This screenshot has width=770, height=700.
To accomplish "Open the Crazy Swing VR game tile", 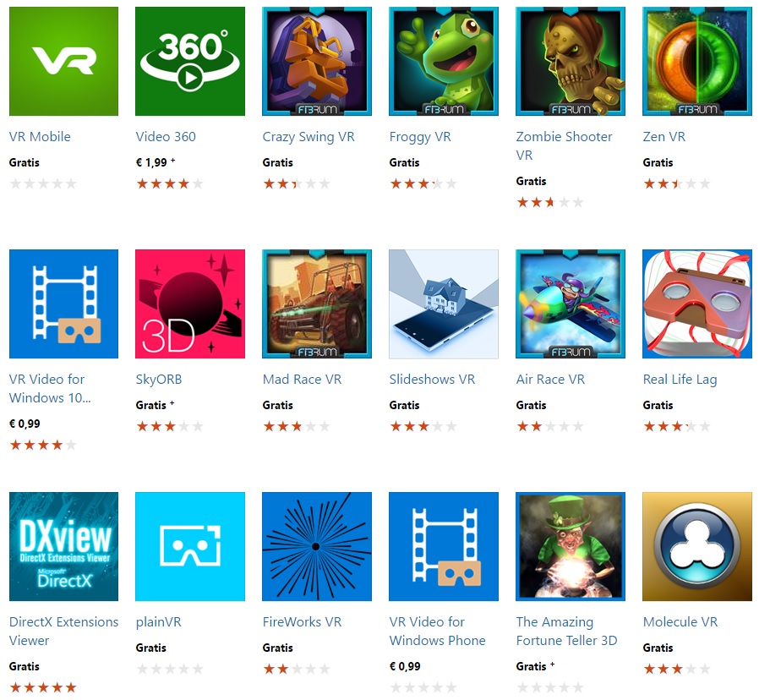I will pos(317,62).
